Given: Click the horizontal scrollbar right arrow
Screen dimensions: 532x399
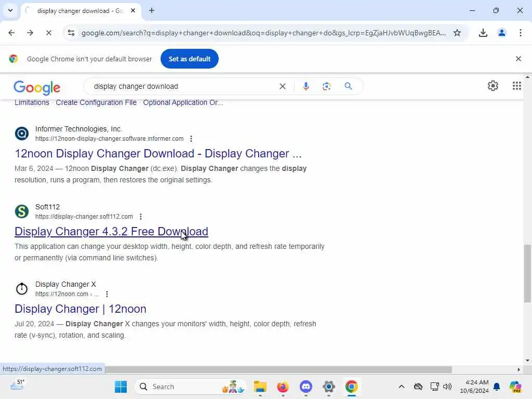Looking at the screenshot, I should pos(518,369).
